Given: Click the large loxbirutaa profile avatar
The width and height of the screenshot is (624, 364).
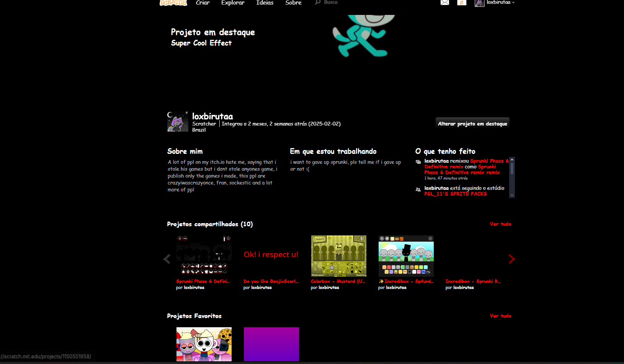Looking at the screenshot, I should point(178,121).
